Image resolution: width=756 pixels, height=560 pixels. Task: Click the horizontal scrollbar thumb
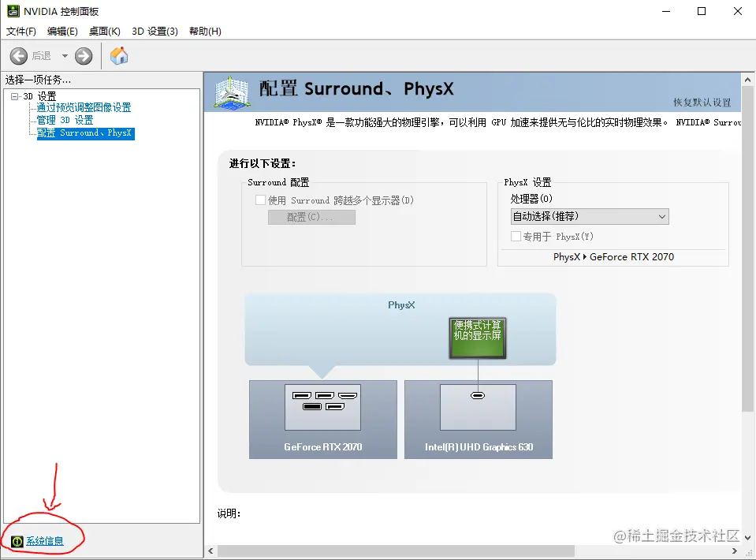(x=396, y=551)
